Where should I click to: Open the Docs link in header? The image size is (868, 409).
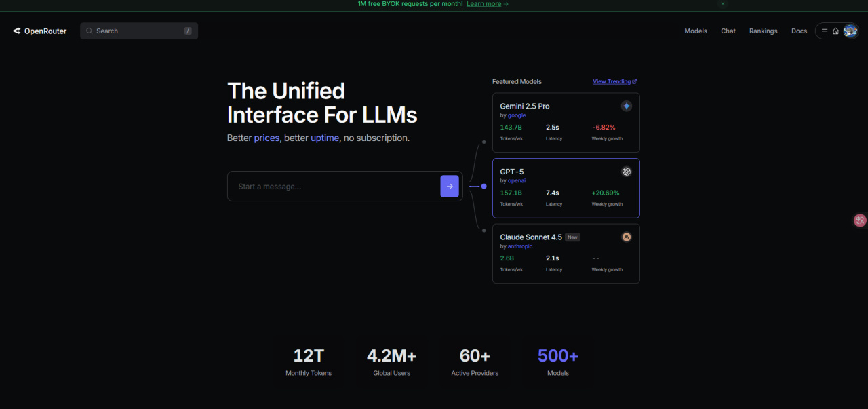(x=800, y=31)
